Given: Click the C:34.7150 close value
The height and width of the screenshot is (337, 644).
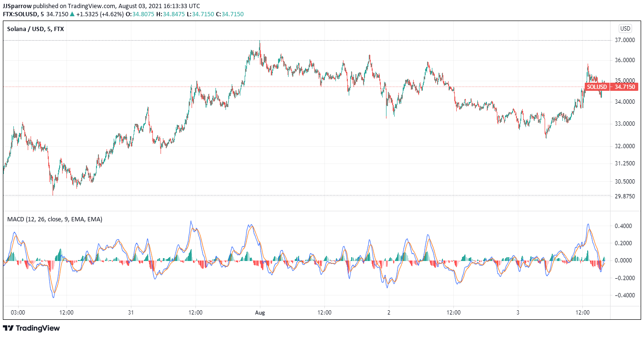Looking at the screenshot, I should point(230,14).
